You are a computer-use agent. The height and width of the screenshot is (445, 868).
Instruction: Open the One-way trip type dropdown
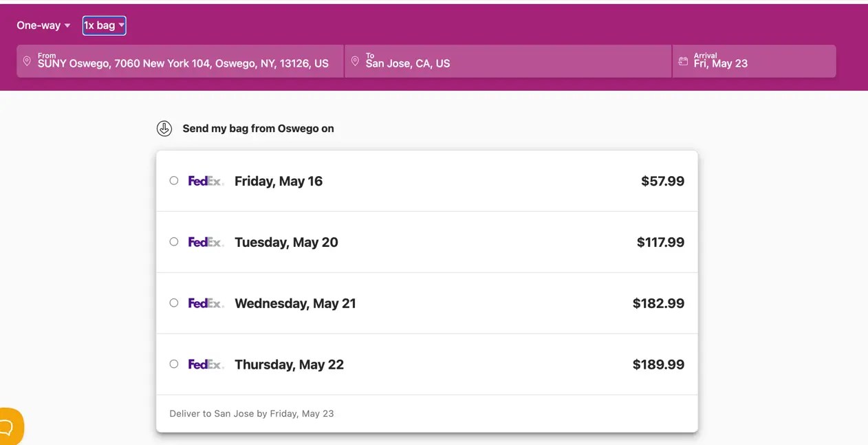[43, 25]
